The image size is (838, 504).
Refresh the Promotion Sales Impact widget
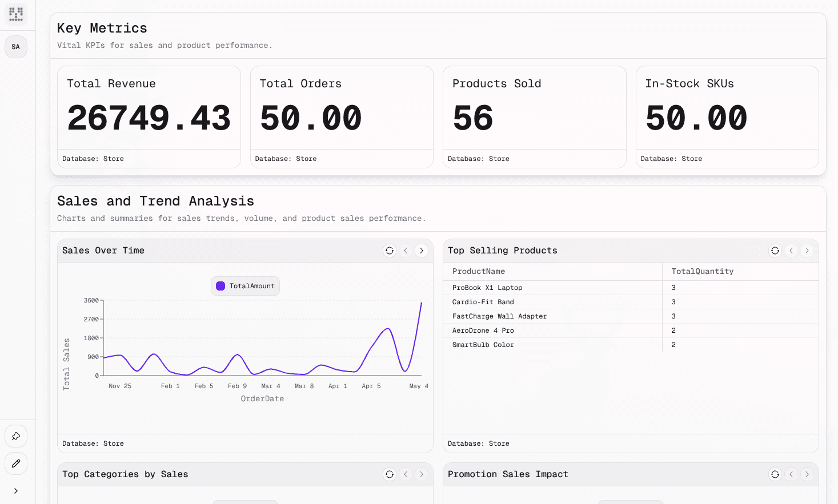pyautogui.click(x=775, y=474)
